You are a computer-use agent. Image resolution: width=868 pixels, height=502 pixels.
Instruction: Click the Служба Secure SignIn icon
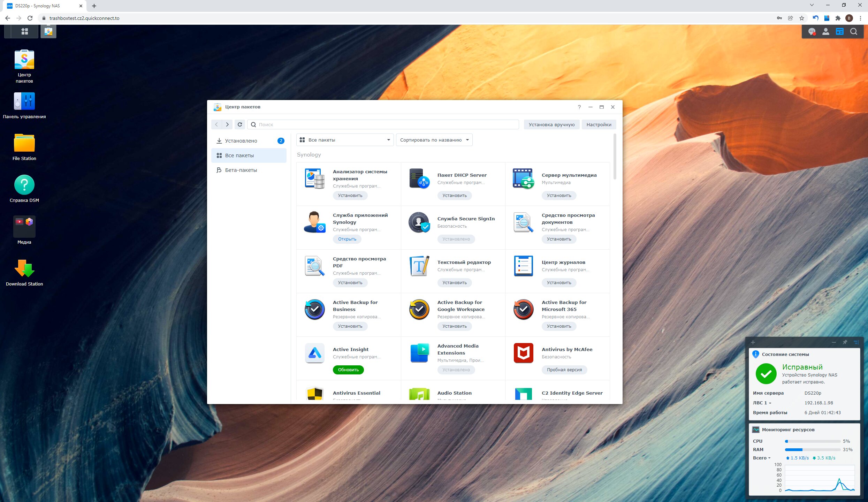419,222
